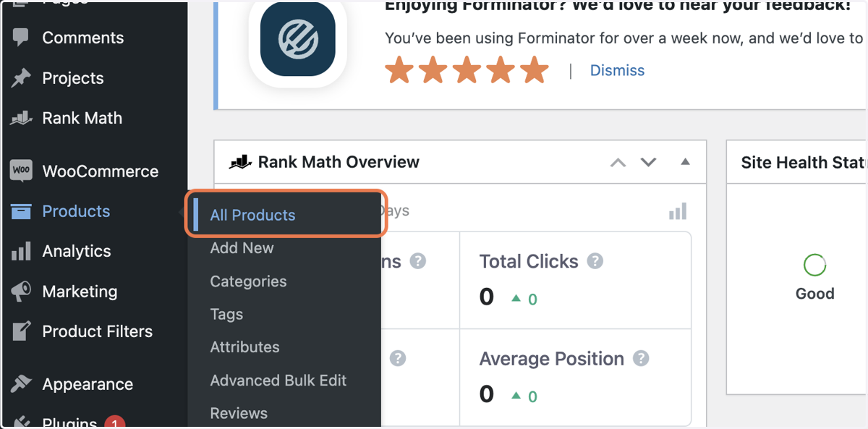Click the Plugins plug icon
Viewport: 868px width, 429px height.
[x=21, y=422]
